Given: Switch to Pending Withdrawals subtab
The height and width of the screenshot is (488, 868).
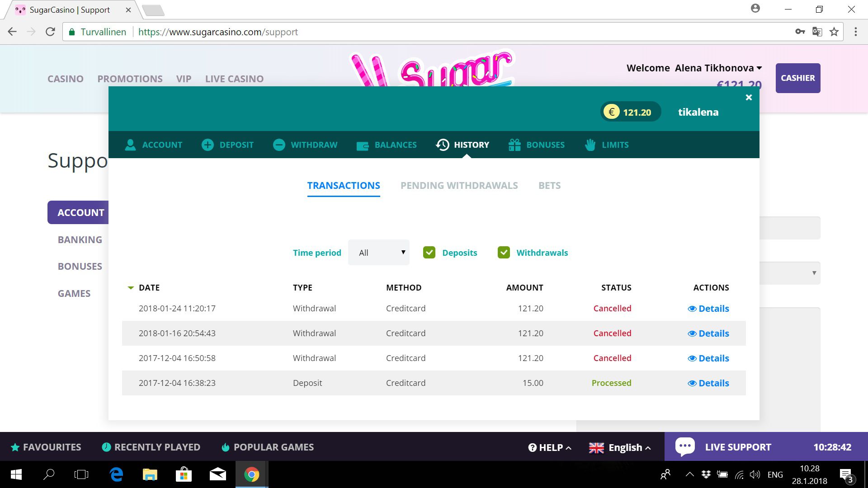Looking at the screenshot, I should click(x=459, y=185).
